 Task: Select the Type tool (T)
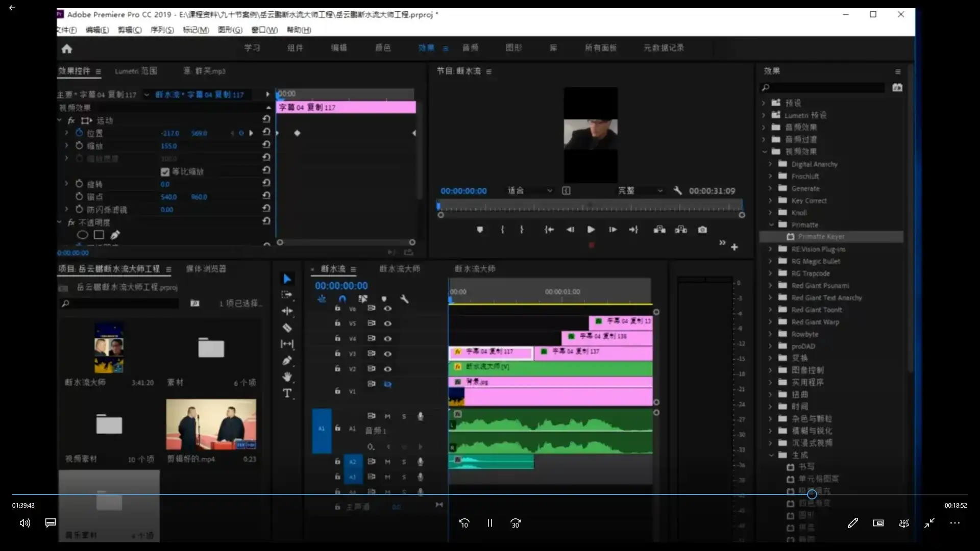point(287,393)
